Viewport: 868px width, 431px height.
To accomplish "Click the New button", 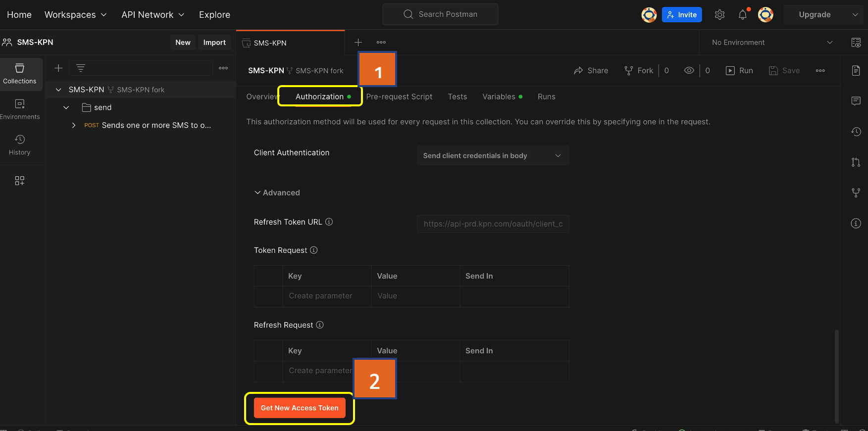I will tap(183, 43).
